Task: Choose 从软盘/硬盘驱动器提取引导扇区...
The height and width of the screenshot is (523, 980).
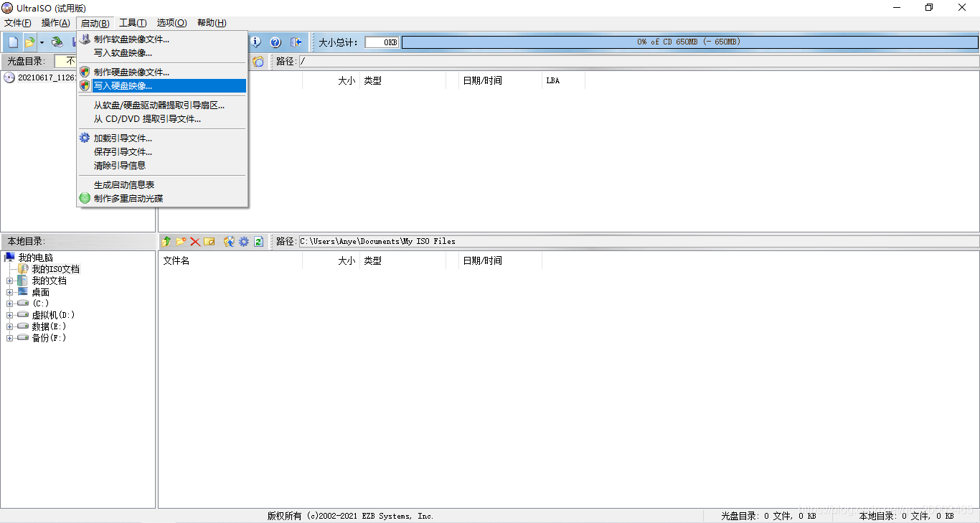Action: [162, 105]
